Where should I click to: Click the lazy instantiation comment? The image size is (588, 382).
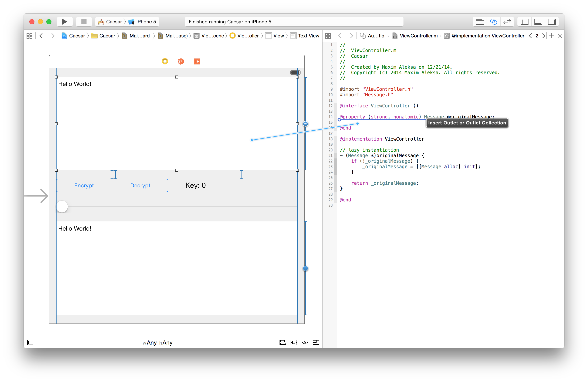(369, 150)
